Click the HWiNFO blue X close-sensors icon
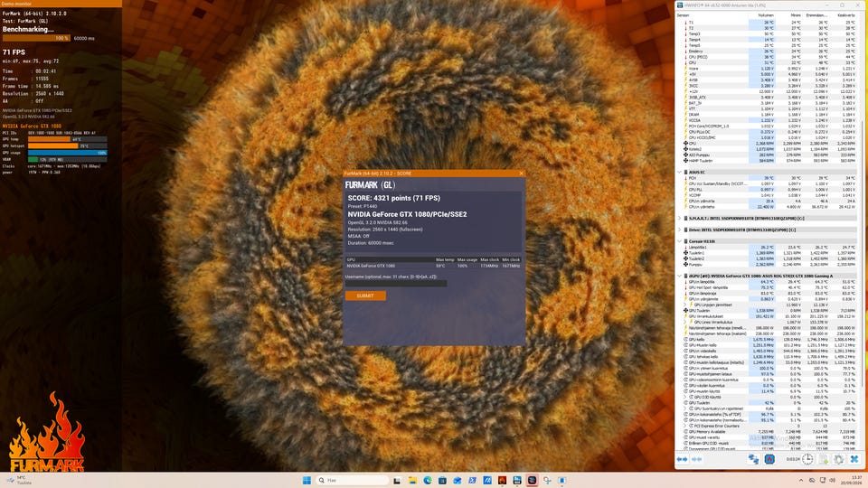Image resolution: width=868 pixels, height=488 pixels. [854, 459]
